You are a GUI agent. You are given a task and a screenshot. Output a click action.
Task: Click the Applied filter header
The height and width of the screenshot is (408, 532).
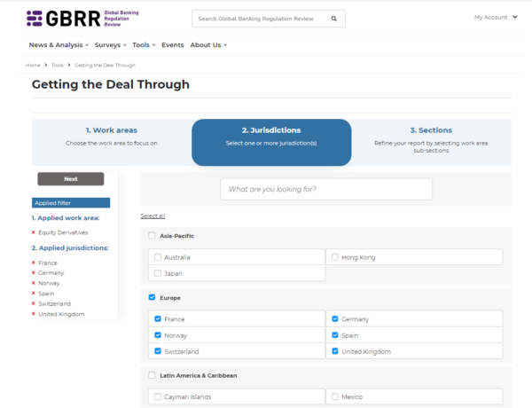click(71, 202)
